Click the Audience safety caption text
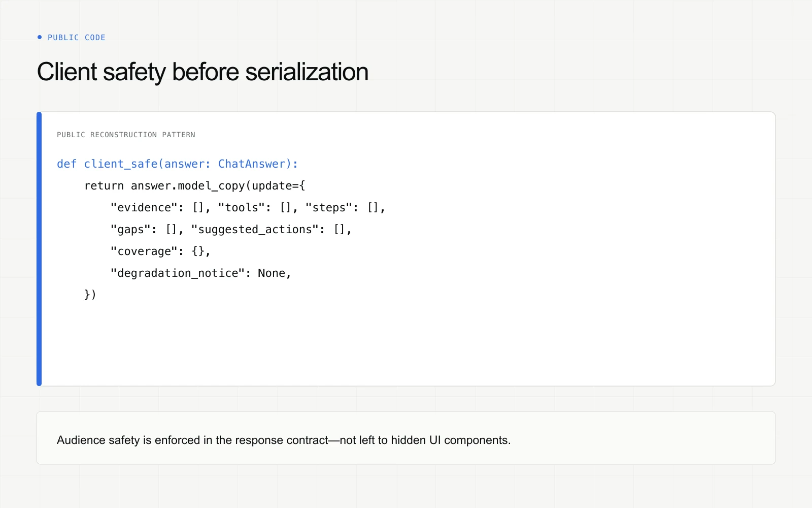This screenshot has width=812, height=508. point(284,440)
